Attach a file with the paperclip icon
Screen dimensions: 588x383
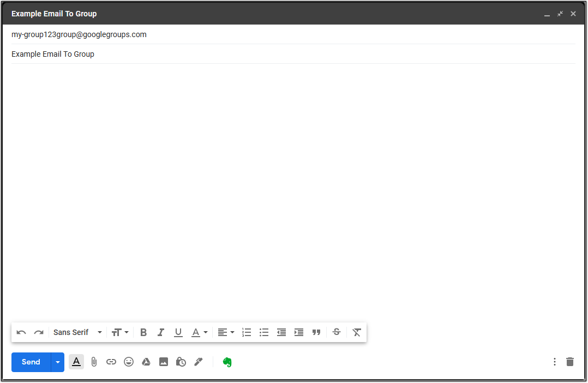click(94, 362)
